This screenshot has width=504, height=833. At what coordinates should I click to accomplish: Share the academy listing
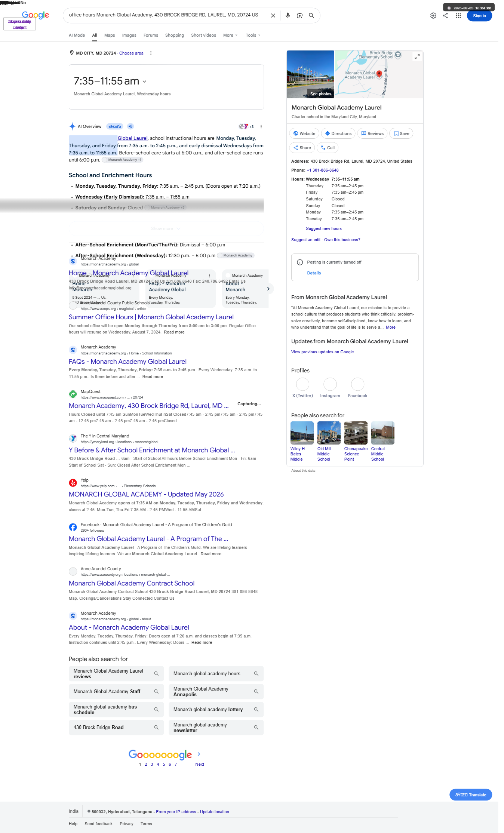coord(302,148)
